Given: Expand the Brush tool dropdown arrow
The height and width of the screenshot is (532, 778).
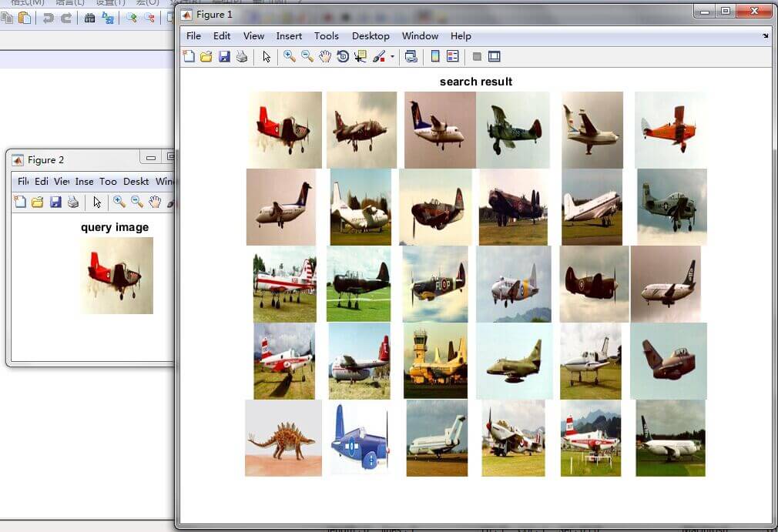Looking at the screenshot, I should point(391,56).
